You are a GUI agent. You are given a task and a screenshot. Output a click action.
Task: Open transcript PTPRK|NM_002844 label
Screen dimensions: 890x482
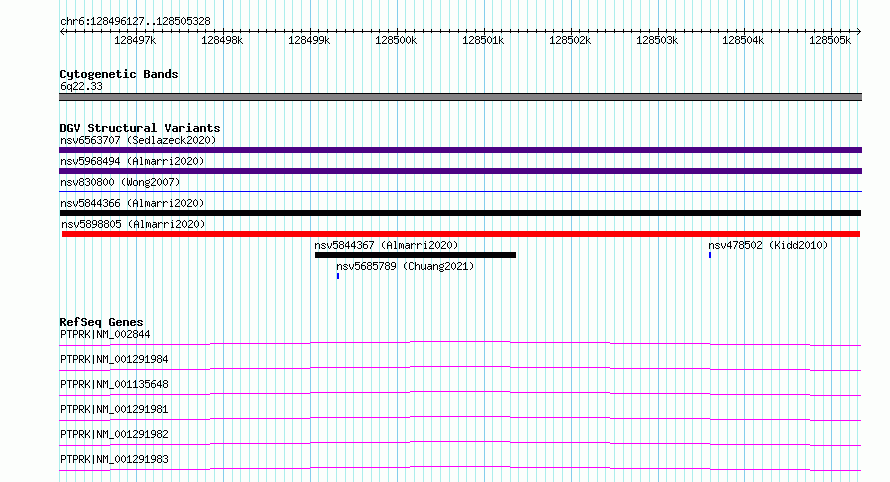105,334
